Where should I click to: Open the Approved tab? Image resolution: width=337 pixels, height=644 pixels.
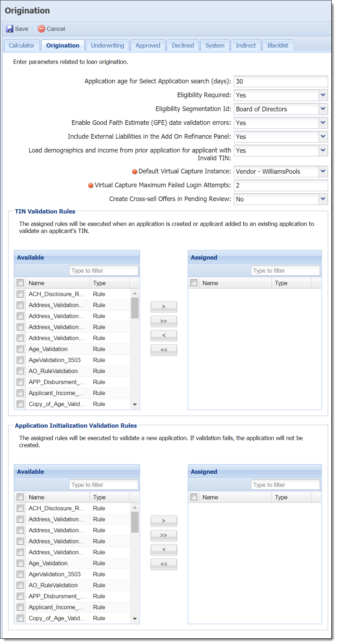(x=148, y=45)
